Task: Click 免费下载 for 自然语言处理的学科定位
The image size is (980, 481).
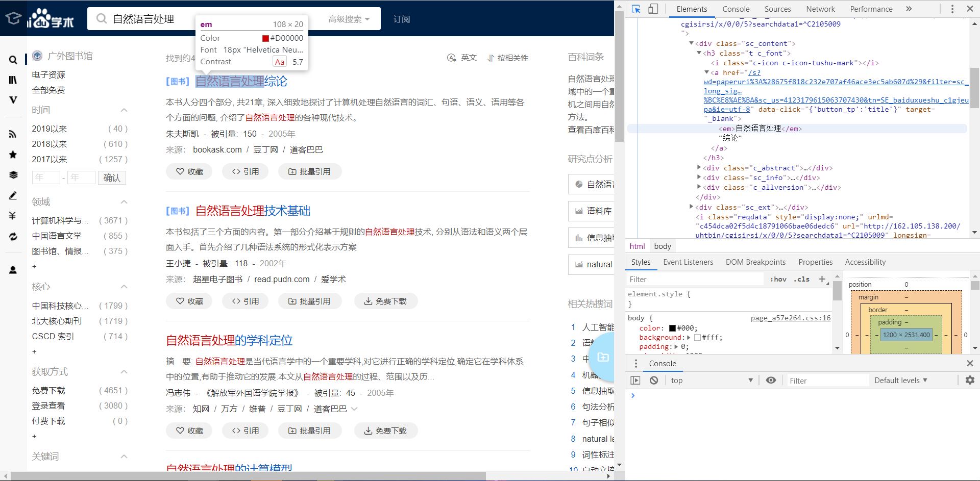Action: click(x=386, y=431)
